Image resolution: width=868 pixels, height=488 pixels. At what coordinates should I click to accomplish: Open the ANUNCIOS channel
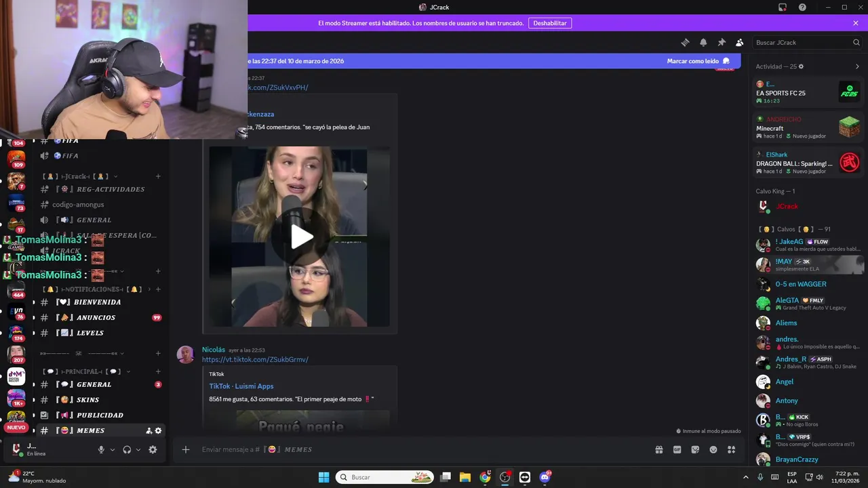coord(100,317)
